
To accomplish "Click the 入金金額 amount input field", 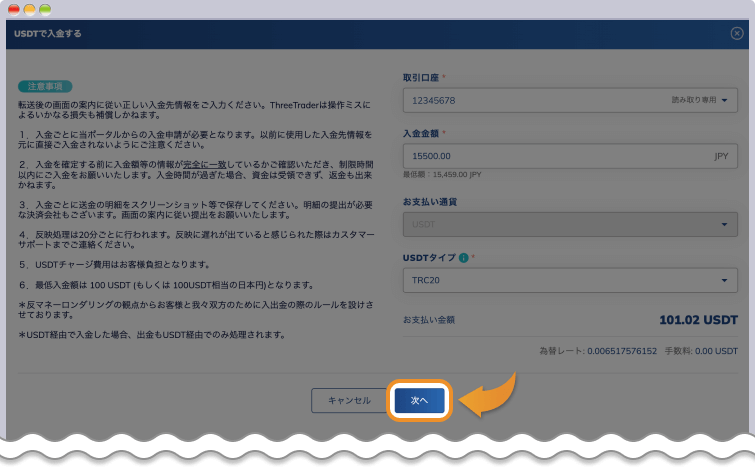I will 570,156.
